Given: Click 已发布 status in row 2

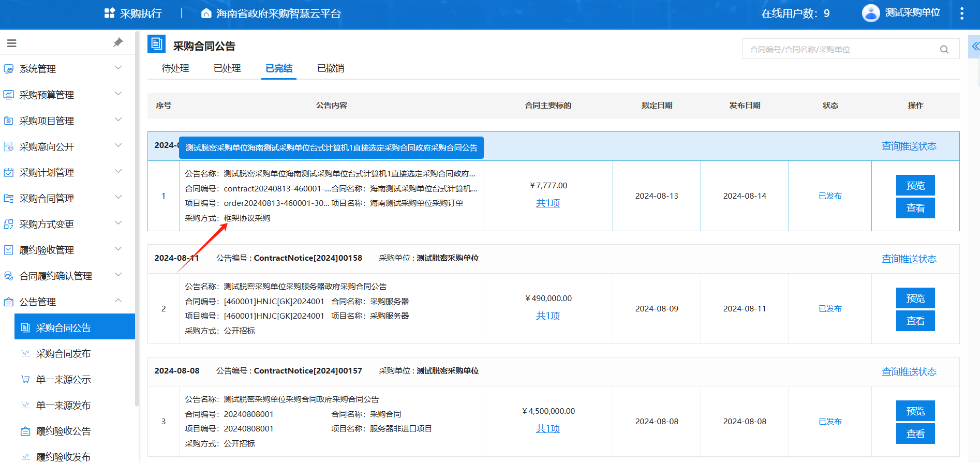Looking at the screenshot, I should (x=830, y=309).
